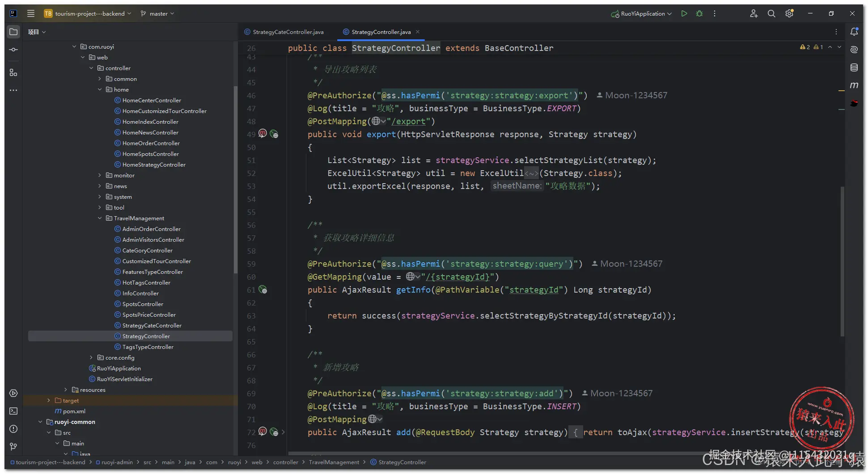Open the Maven tool window
Screen dimensions: 868x474
click(x=854, y=85)
